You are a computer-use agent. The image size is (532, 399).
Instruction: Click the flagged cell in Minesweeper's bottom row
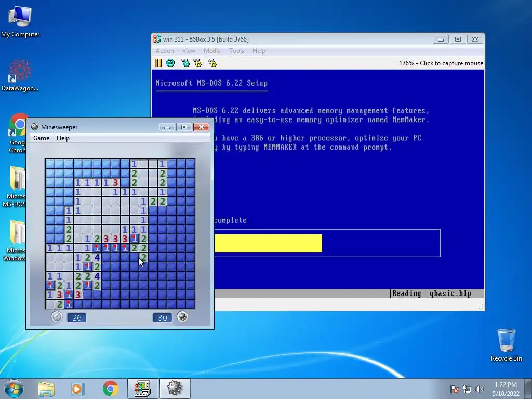69,303
